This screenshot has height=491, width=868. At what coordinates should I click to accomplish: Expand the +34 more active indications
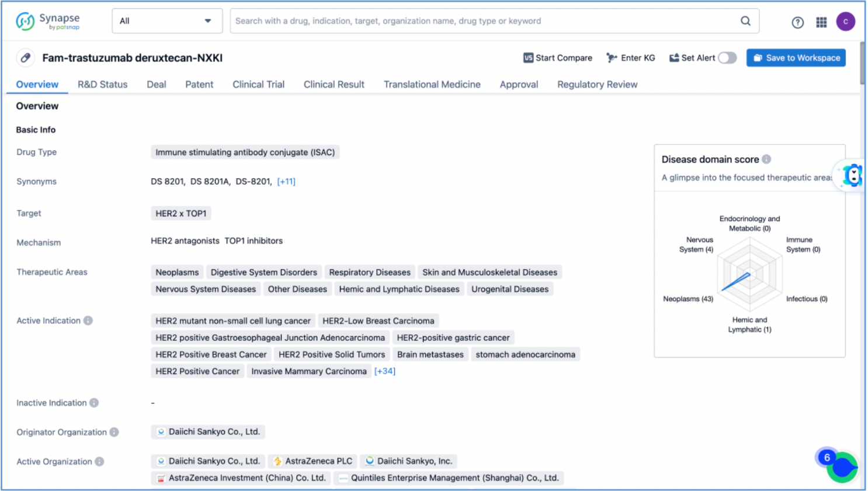(385, 371)
